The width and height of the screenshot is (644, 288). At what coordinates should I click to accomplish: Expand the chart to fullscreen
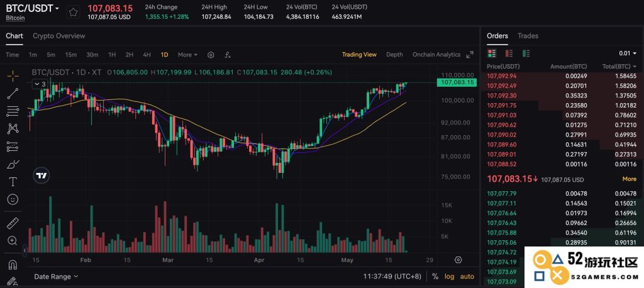click(470, 55)
